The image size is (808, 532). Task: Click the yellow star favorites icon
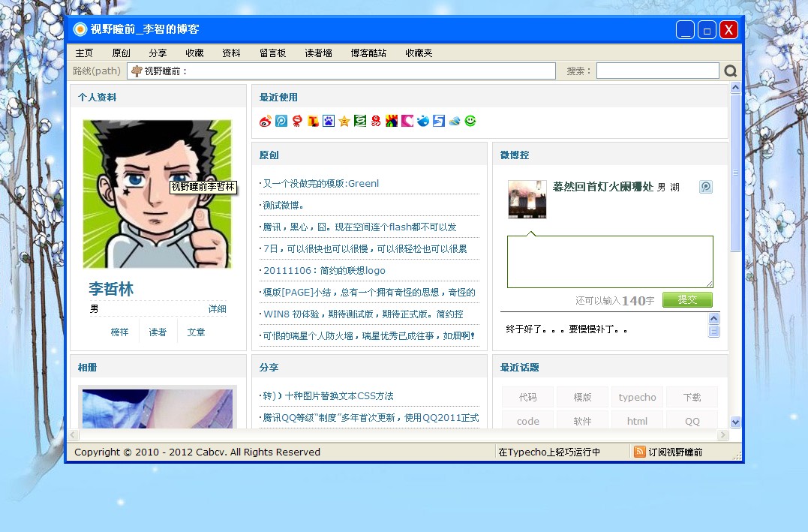344,120
